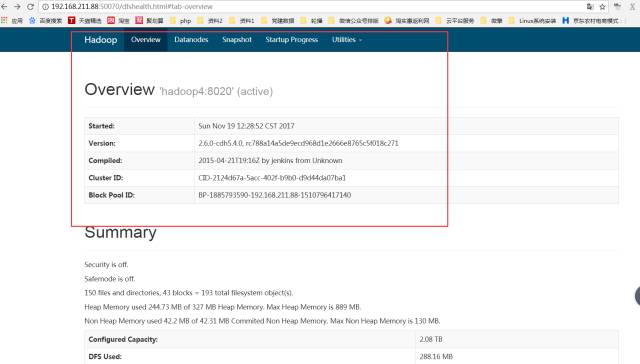Open the Linux bookmarks folder

point(532,20)
